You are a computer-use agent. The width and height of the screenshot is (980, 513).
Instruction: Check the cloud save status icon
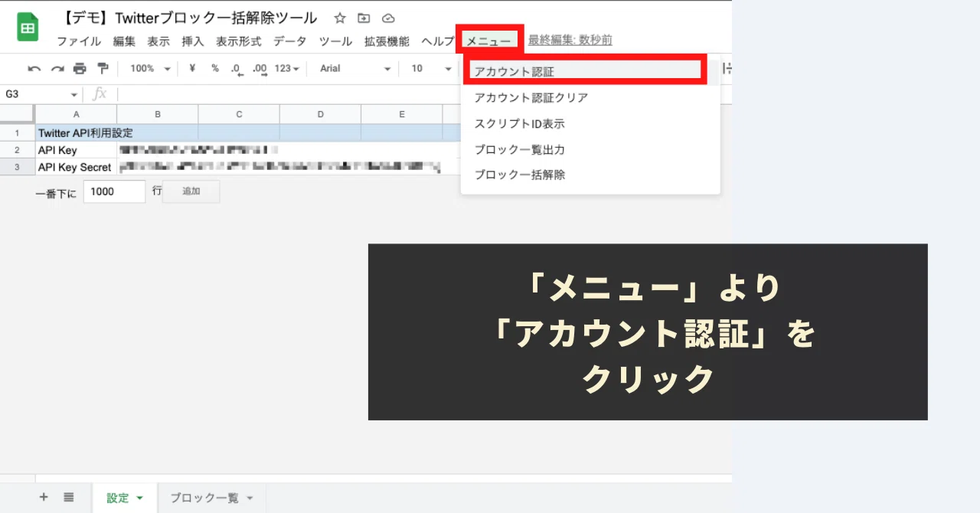(387, 18)
